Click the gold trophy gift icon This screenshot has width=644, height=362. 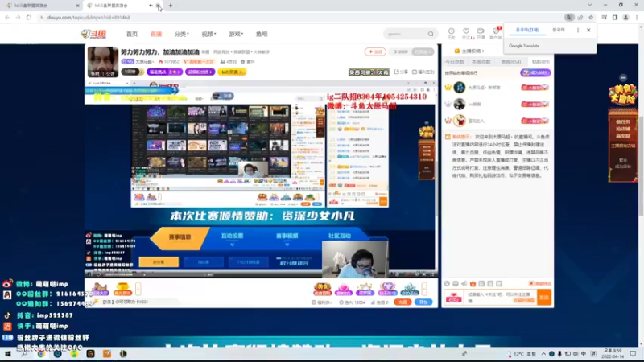(122, 289)
